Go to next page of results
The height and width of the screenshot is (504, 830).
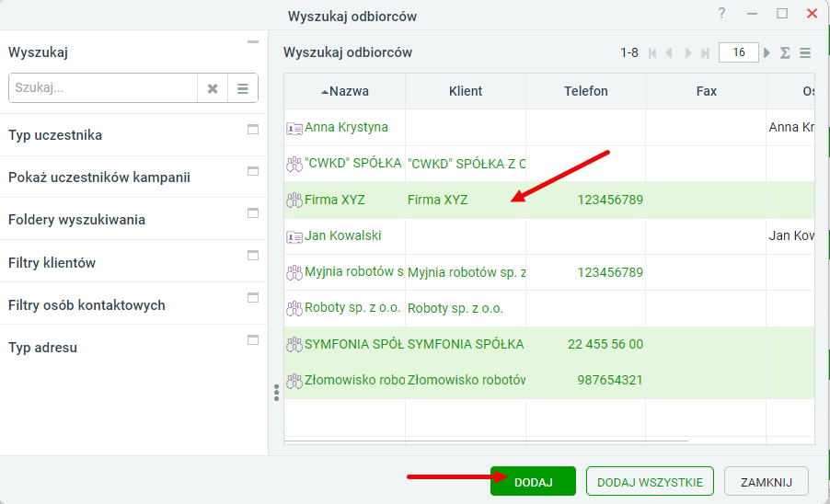687,53
